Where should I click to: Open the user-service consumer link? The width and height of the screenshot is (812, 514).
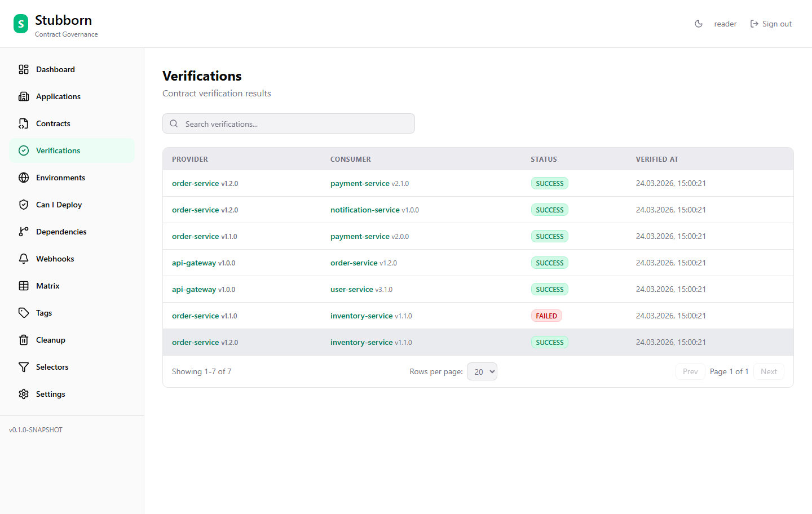pyautogui.click(x=351, y=289)
